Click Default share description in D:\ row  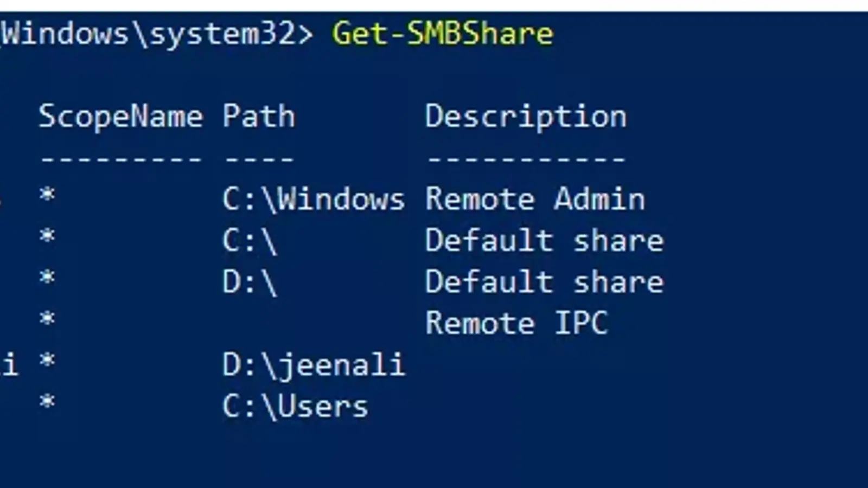(x=544, y=282)
